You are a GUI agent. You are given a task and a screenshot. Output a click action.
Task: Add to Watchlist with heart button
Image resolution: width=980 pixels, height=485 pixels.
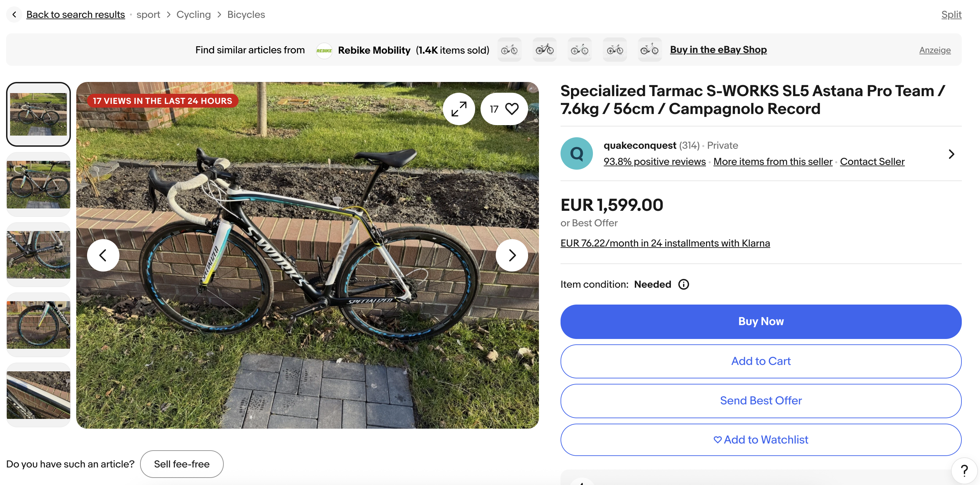click(761, 440)
